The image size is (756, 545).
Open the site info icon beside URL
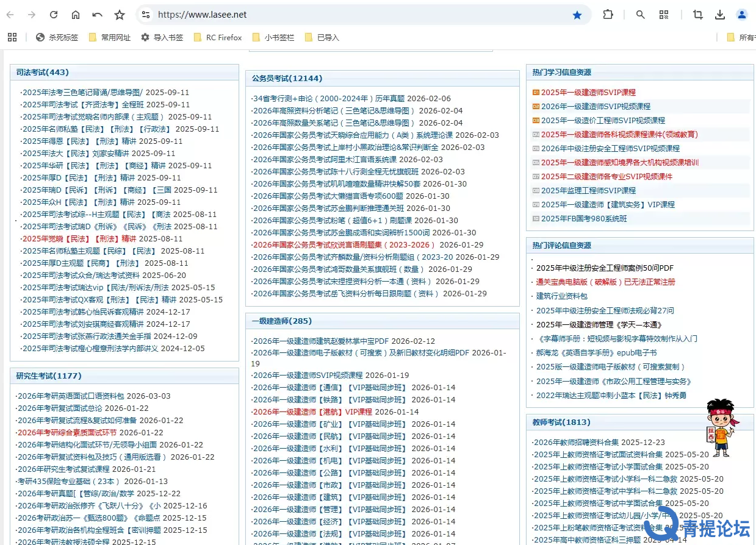pos(145,15)
